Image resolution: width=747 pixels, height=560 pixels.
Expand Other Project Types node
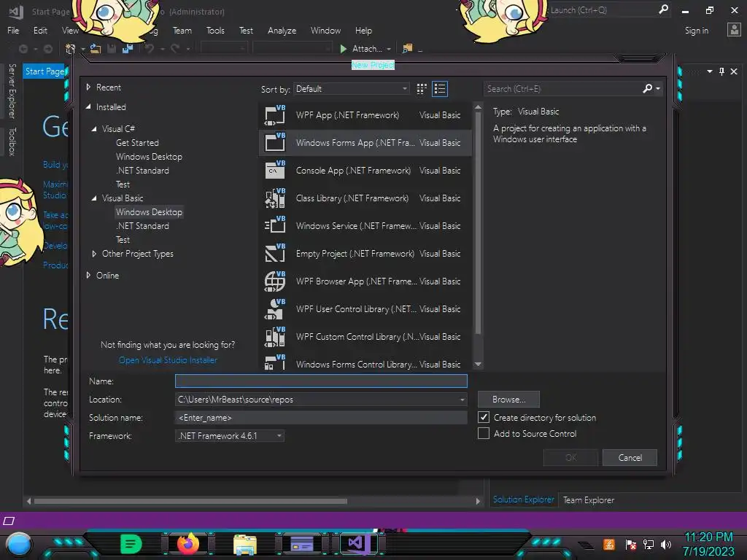tap(94, 254)
